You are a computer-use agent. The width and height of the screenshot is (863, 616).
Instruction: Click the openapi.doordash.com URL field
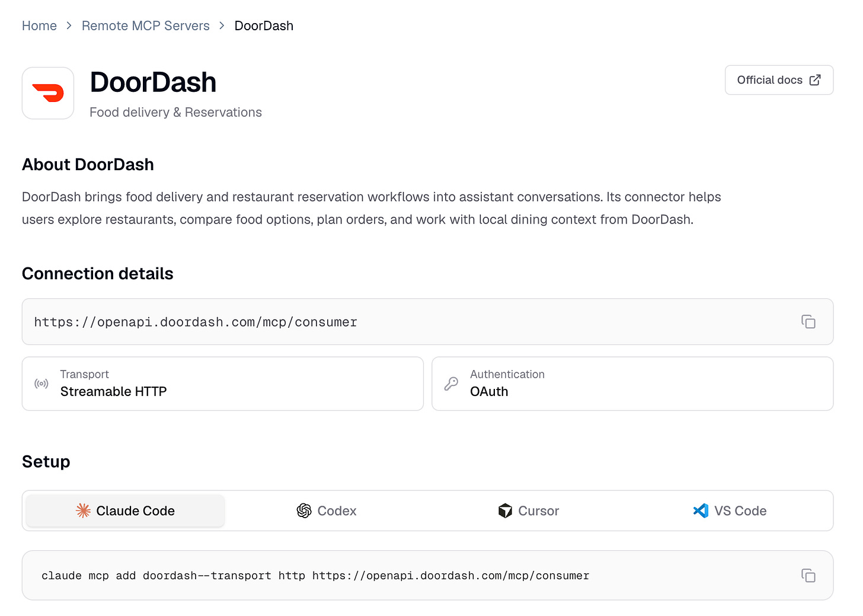pos(427,322)
